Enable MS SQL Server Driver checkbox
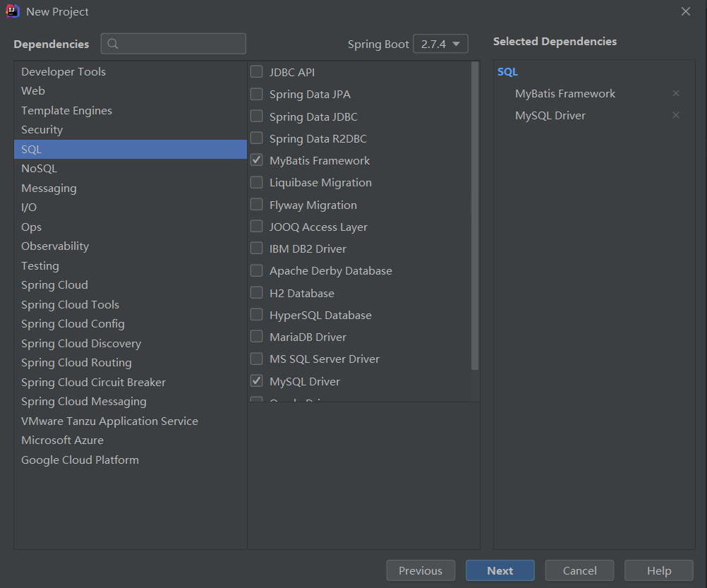707x588 pixels. 257,359
